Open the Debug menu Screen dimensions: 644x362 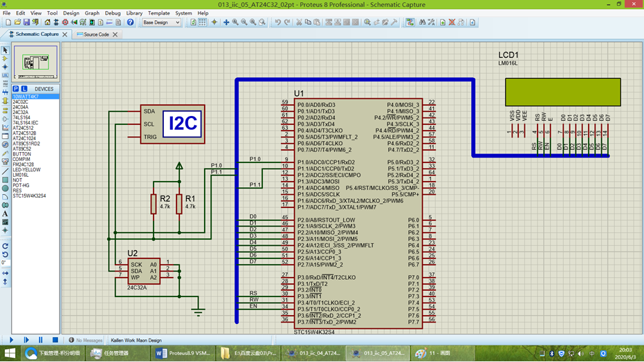113,13
